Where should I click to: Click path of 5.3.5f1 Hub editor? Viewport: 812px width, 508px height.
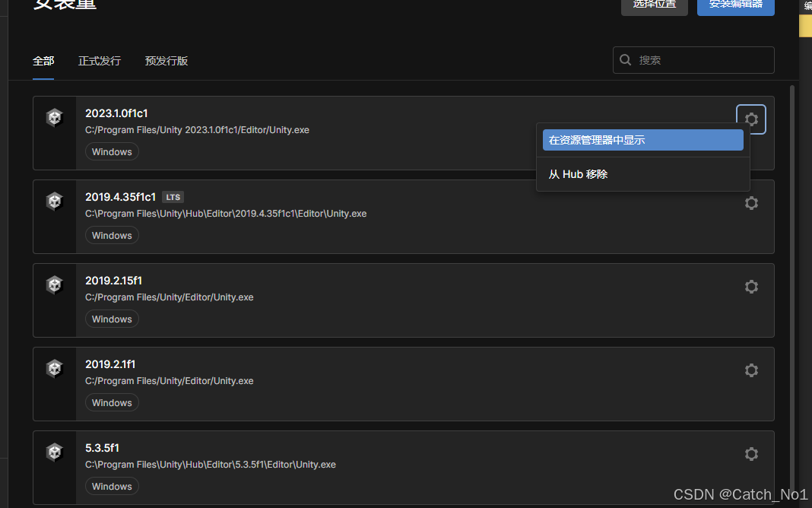pyautogui.click(x=211, y=465)
